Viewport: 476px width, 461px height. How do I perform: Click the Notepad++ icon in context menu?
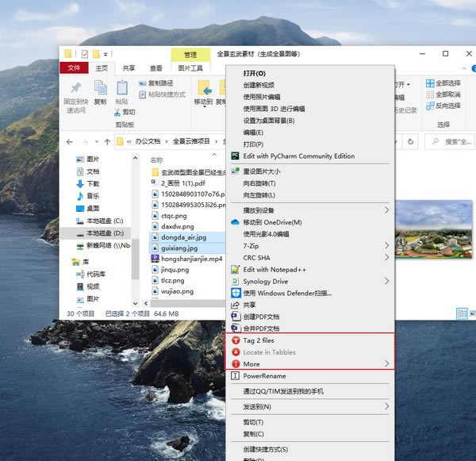(235, 269)
